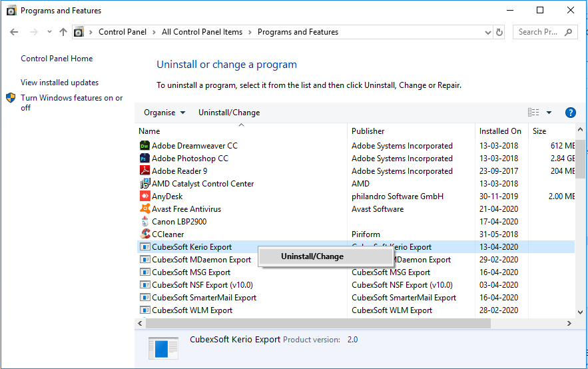Viewport: 588px width, 369px height.
Task: Click the horizontal scrollbar thumb
Action: (318, 323)
